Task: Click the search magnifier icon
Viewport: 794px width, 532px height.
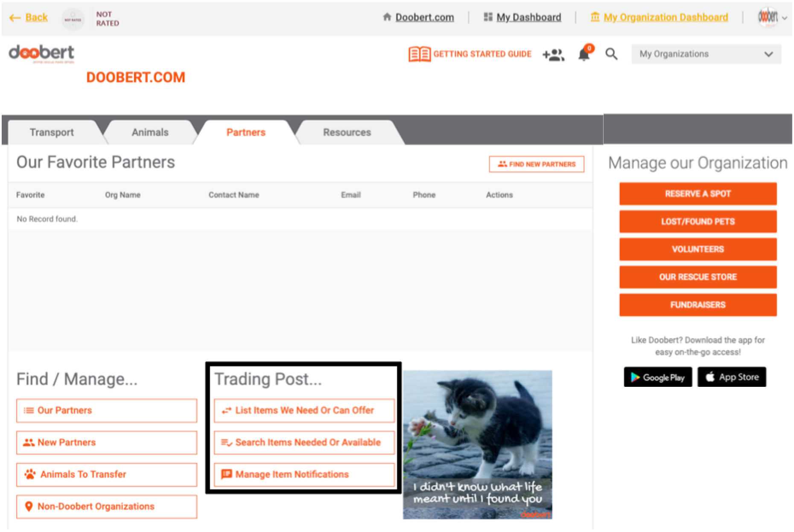Action: pos(611,54)
